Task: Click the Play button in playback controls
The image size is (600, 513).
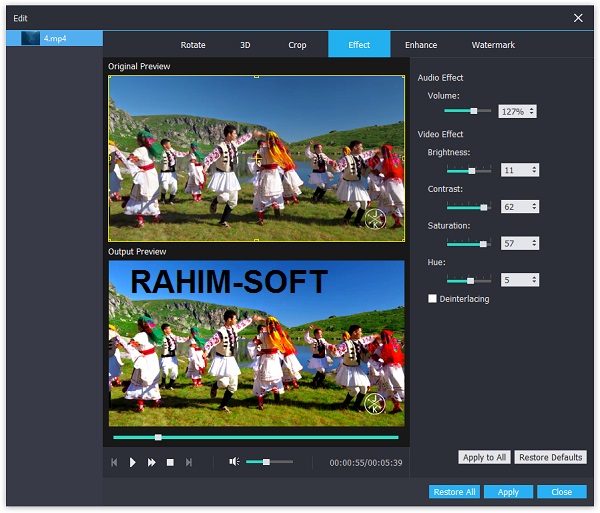Action: coord(133,462)
